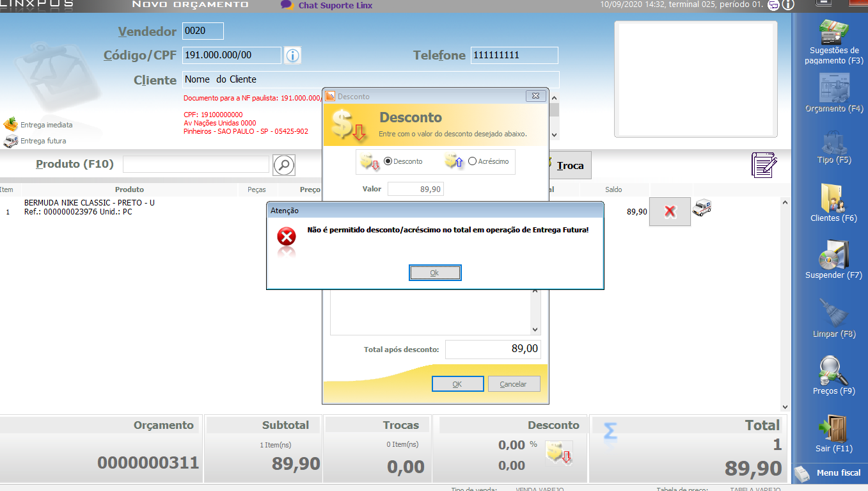868x491 pixels.
Task: Click the Total após desconto field
Action: click(x=493, y=350)
